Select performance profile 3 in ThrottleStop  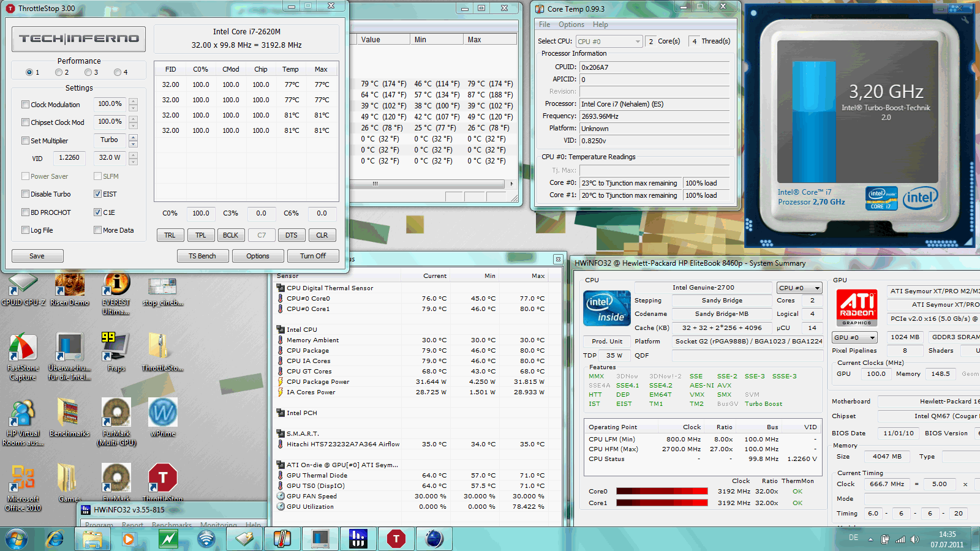pyautogui.click(x=88, y=72)
